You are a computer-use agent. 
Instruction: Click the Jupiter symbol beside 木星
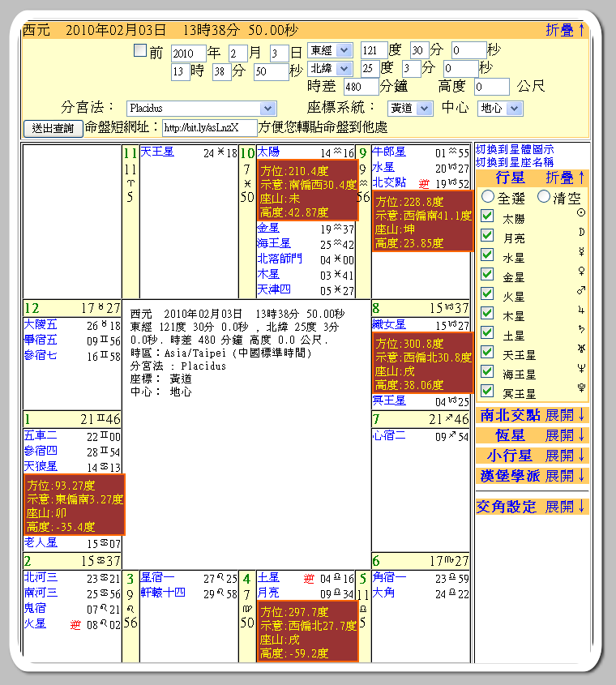(x=580, y=311)
